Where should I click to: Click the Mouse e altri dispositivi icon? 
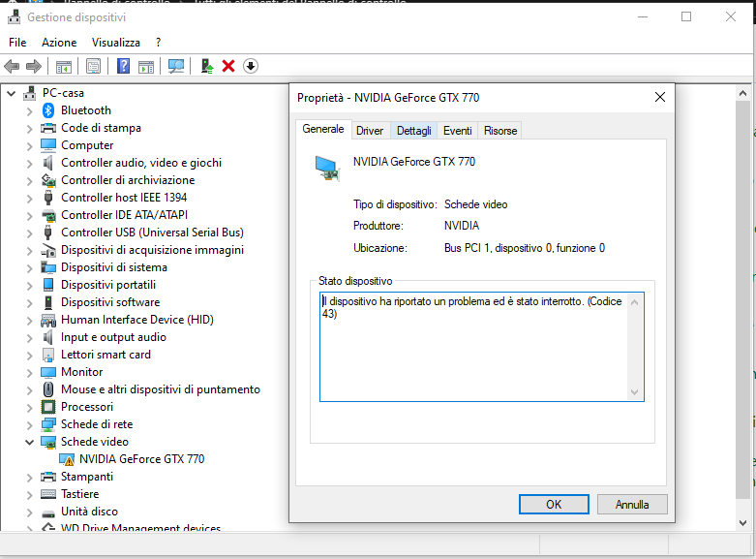click(48, 389)
